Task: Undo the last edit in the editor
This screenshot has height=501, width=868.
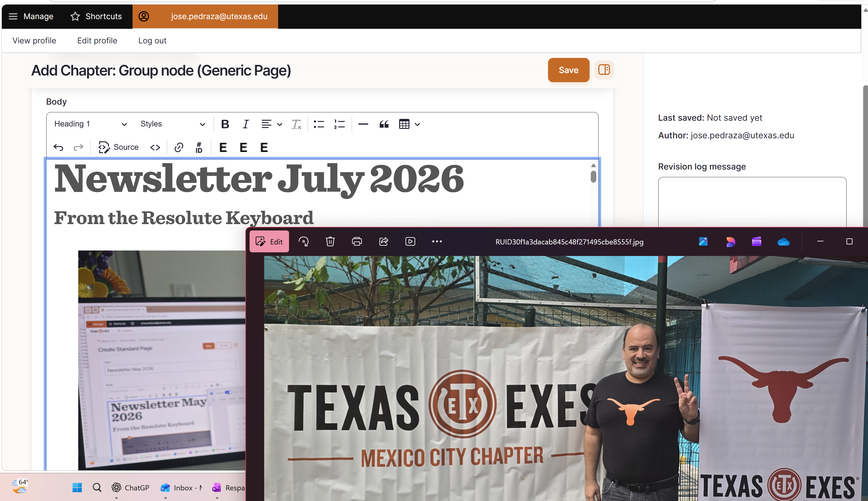Action: [59, 147]
